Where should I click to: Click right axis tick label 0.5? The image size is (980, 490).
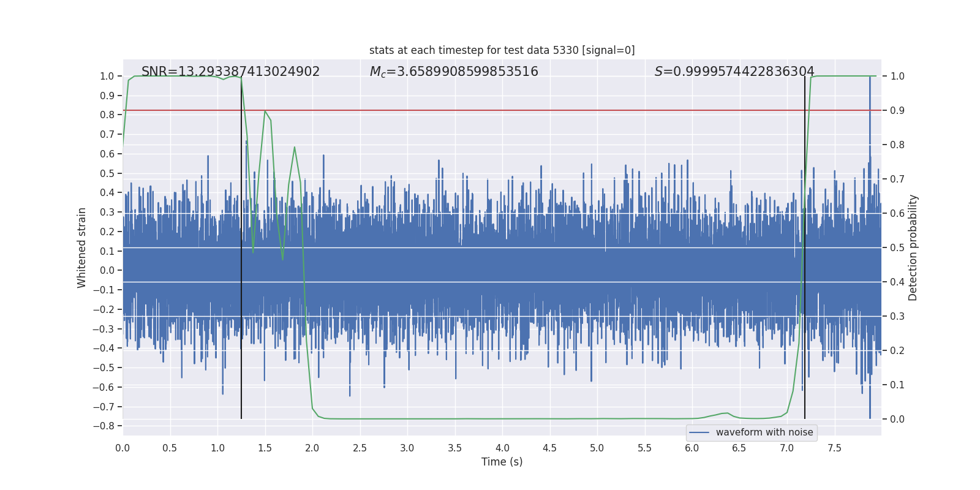(897, 248)
